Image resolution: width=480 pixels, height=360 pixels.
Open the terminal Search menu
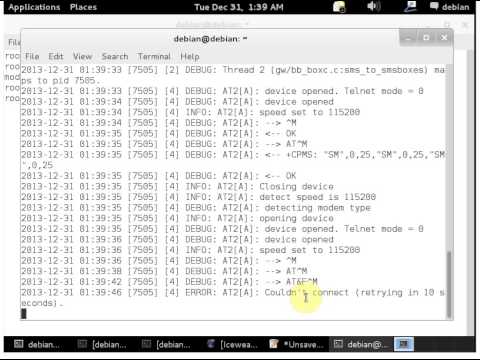pos(115,56)
